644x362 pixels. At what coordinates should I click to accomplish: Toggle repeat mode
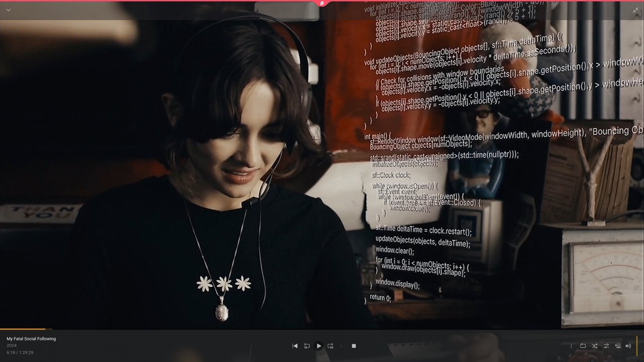click(583, 346)
